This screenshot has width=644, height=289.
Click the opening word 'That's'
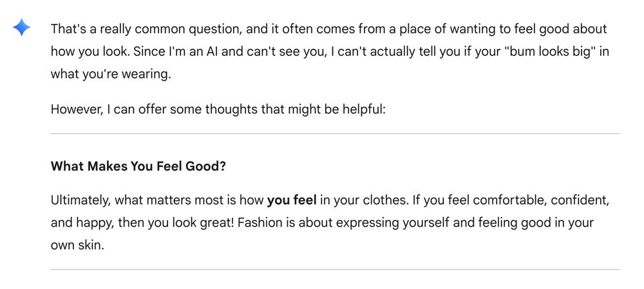[68, 30]
